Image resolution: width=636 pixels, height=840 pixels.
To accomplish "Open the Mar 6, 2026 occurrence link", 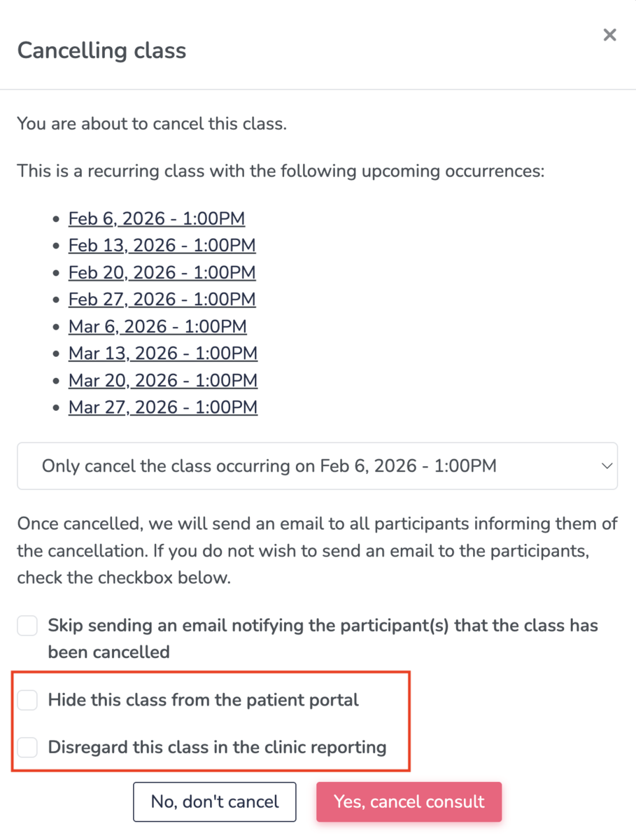I will coord(157,326).
